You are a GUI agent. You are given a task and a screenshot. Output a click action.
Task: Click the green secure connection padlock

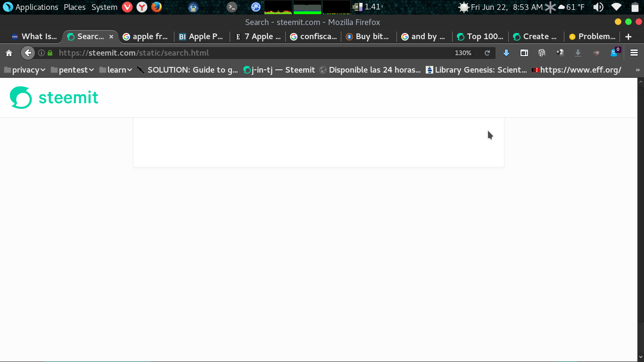pyautogui.click(x=50, y=53)
